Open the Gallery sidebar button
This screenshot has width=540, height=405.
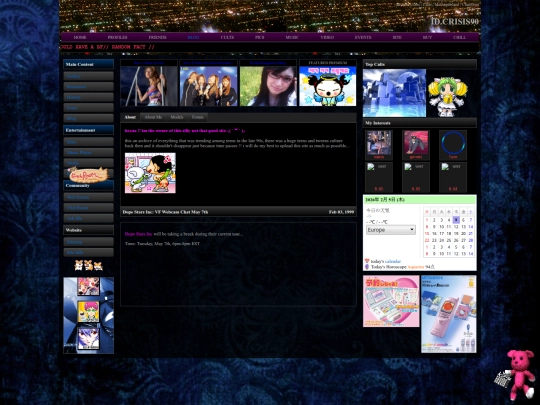coord(89,76)
